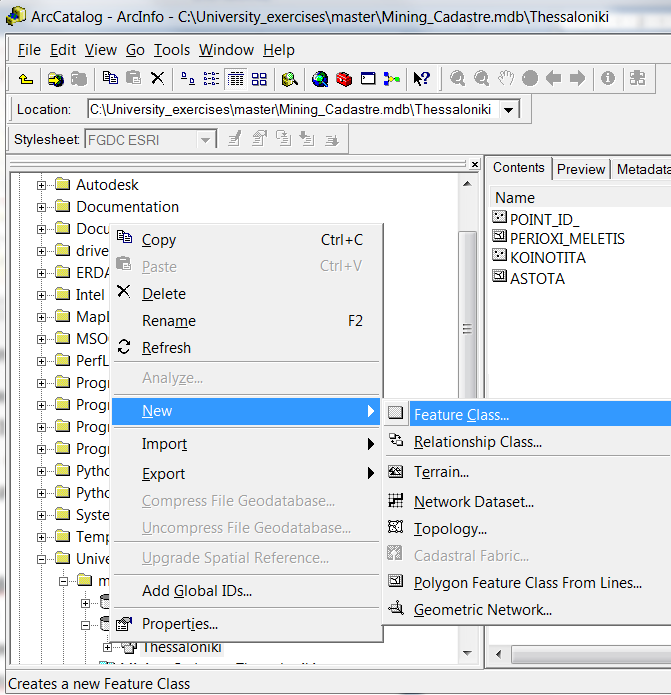Open the Go menu
671x695 pixels.
(135, 50)
